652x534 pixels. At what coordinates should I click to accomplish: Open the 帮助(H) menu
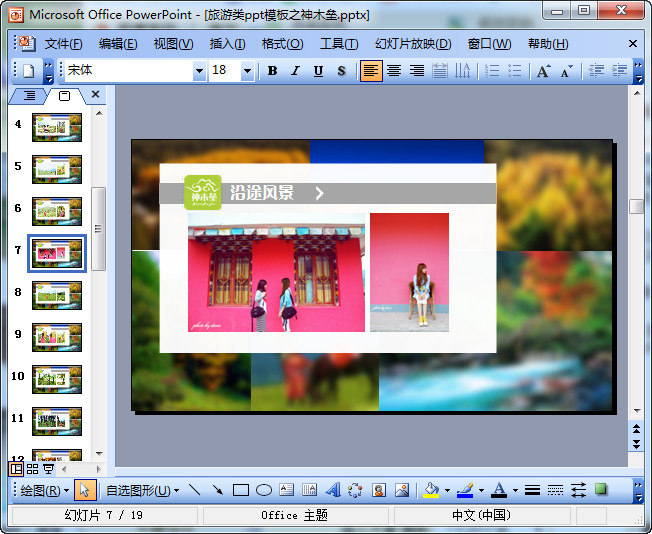coord(548,44)
